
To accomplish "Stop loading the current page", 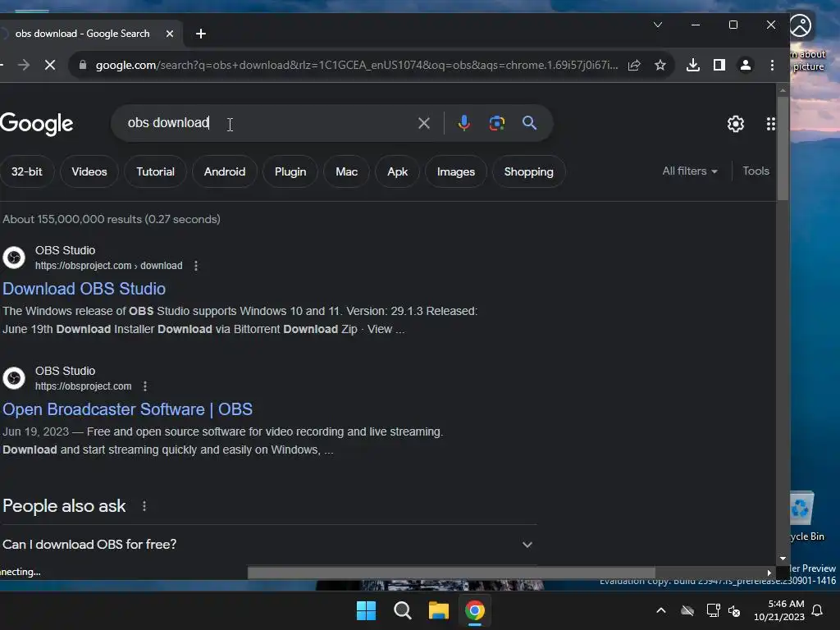I will point(50,66).
